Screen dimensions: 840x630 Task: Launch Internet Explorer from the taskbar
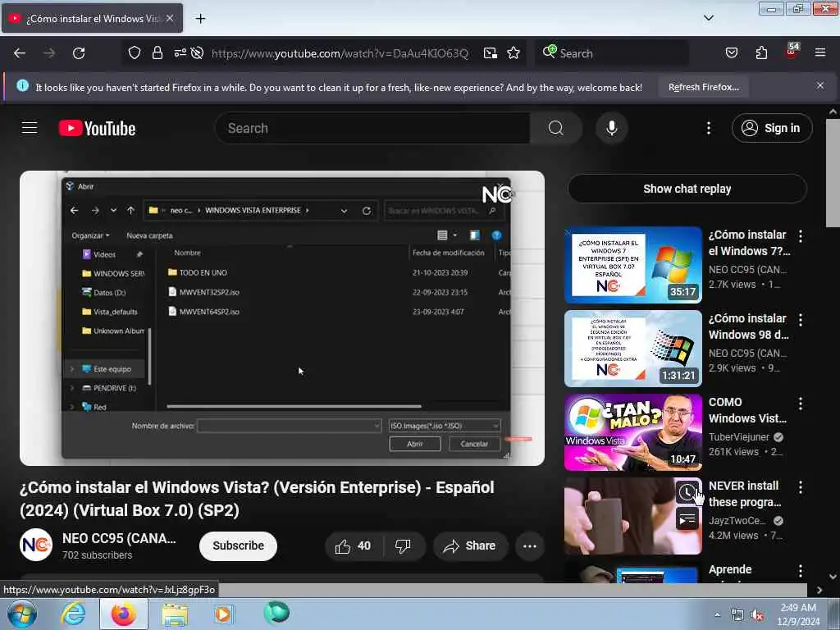click(73, 614)
